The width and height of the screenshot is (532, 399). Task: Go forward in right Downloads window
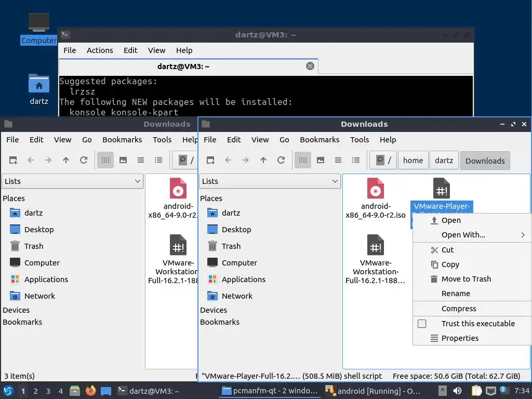[x=246, y=160]
